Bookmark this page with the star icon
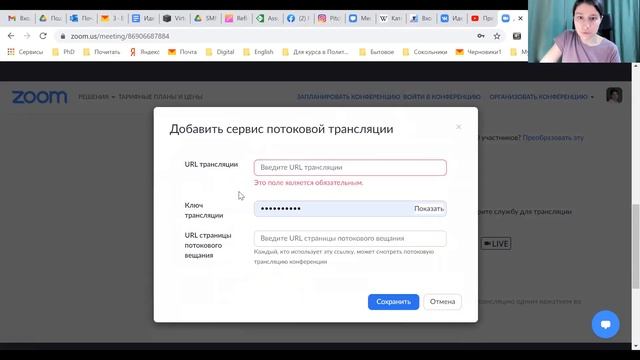The image size is (640, 360). 497,36
